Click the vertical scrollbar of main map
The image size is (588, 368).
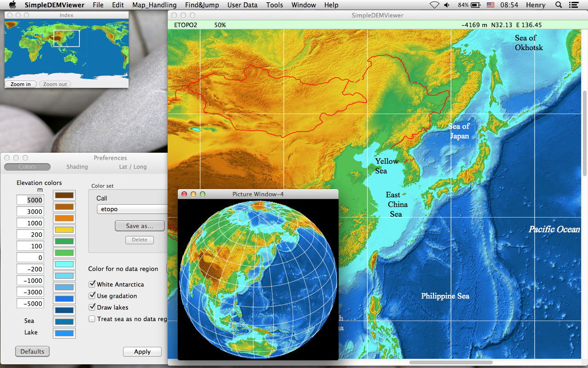coord(584,133)
